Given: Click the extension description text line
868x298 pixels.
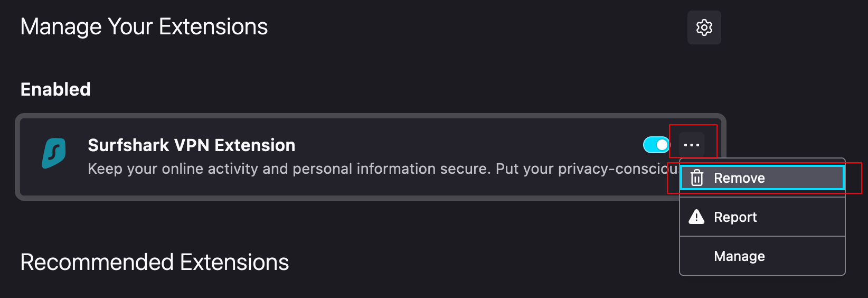Looking at the screenshot, I should pos(370,169).
